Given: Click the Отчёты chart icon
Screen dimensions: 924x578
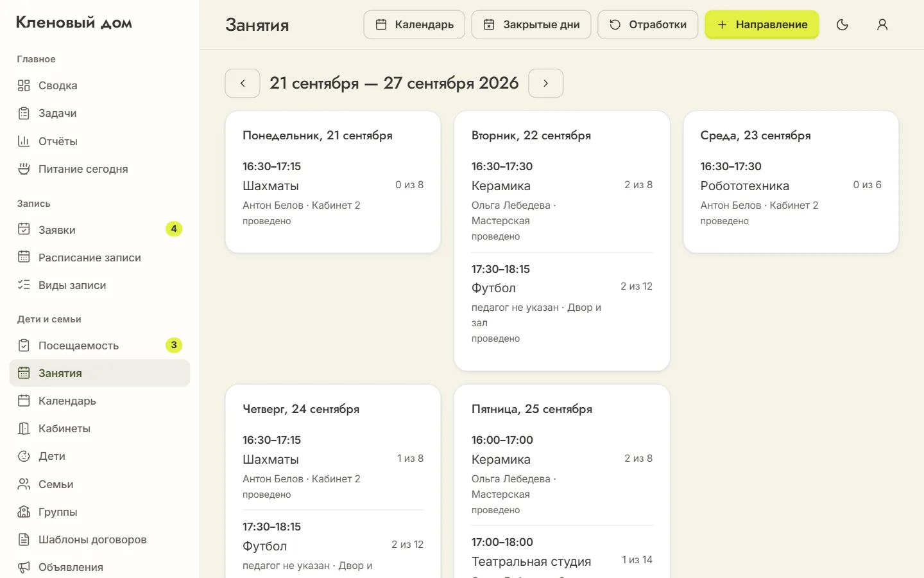Looking at the screenshot, I should tap(24, 141).
